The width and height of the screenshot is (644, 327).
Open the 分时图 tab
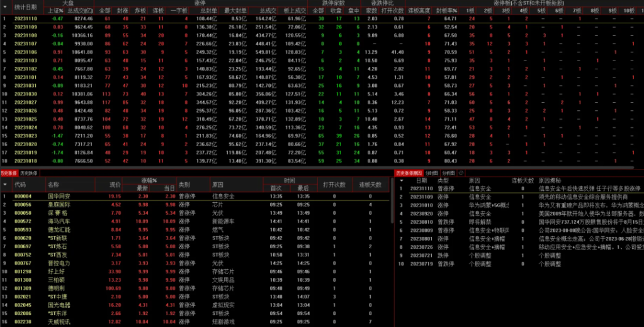(432, 173)
